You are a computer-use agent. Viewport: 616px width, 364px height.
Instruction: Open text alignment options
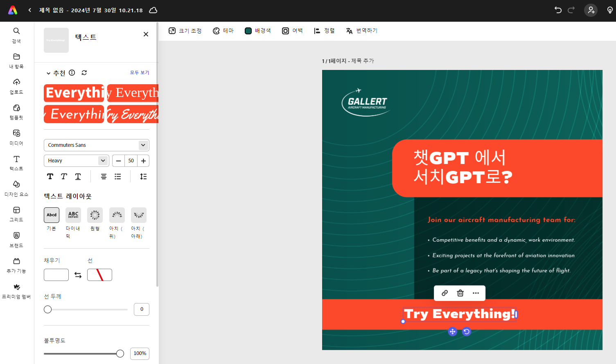point(104,177)
